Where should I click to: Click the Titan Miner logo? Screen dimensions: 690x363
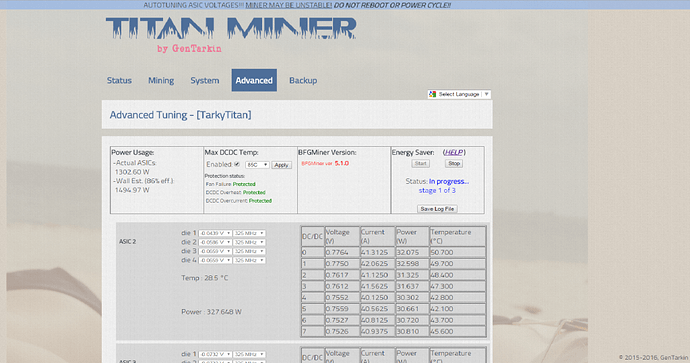[231, 35]
